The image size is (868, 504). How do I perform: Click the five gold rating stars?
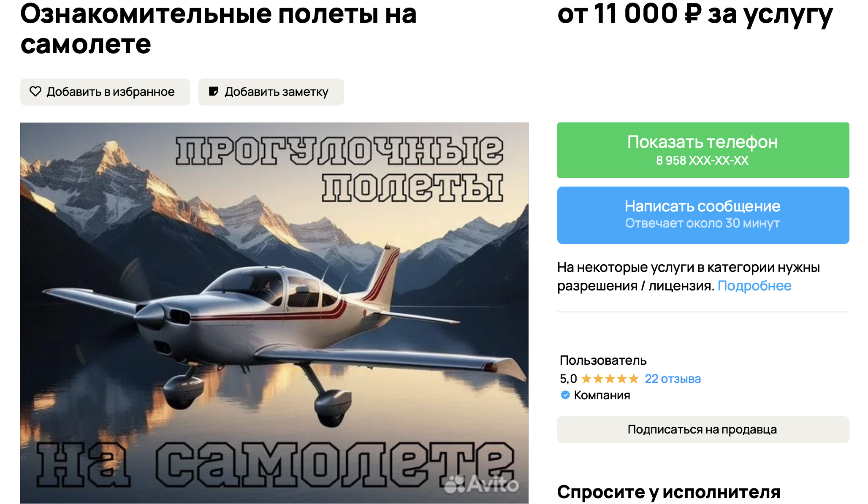pyautogui.click(x=610, y=379)
